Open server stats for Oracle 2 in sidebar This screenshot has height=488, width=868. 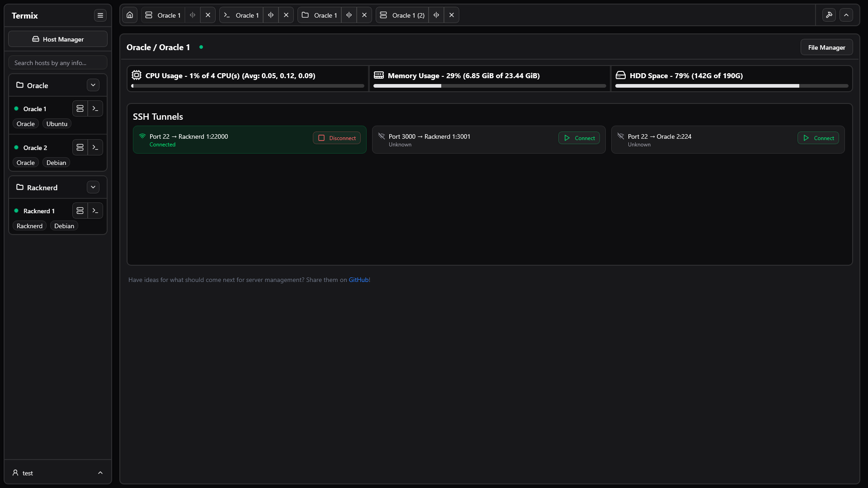point(80,148)
